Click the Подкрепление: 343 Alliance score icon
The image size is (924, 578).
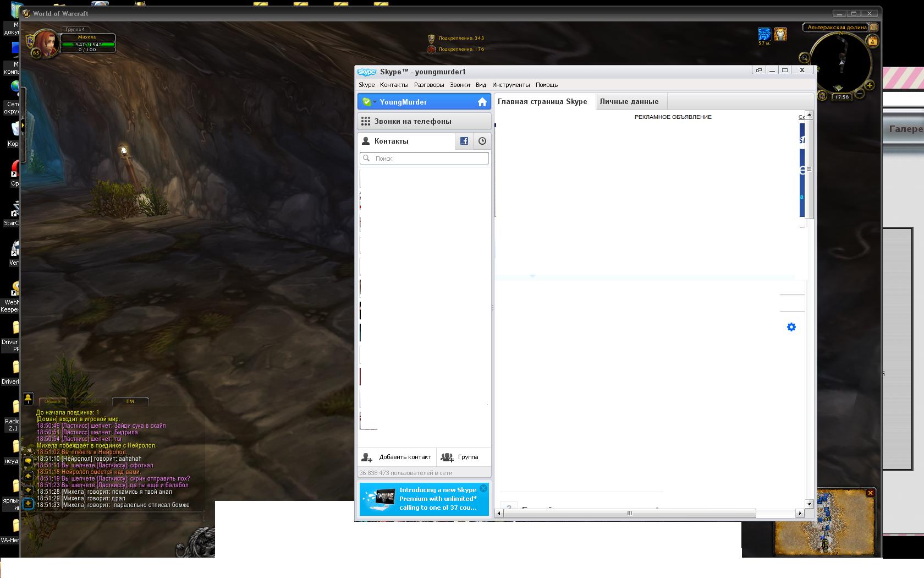(432, 39)
